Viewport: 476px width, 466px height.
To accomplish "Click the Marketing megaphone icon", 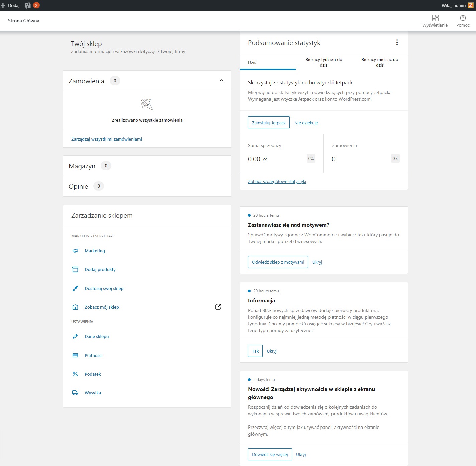I will [x=75, y=251].
